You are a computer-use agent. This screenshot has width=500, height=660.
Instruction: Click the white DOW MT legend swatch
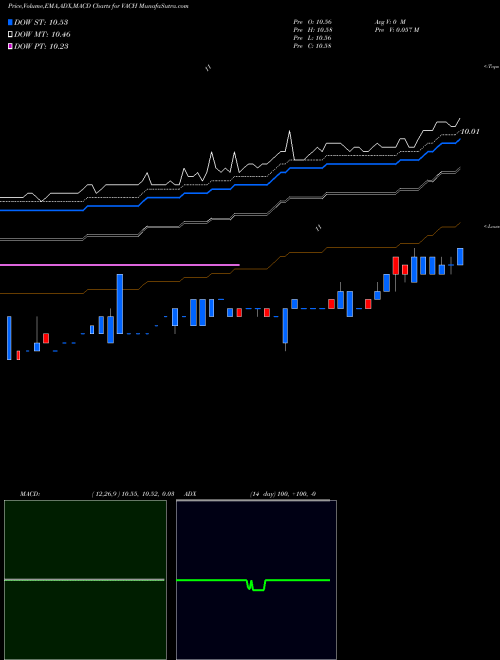tap(10, 35)
